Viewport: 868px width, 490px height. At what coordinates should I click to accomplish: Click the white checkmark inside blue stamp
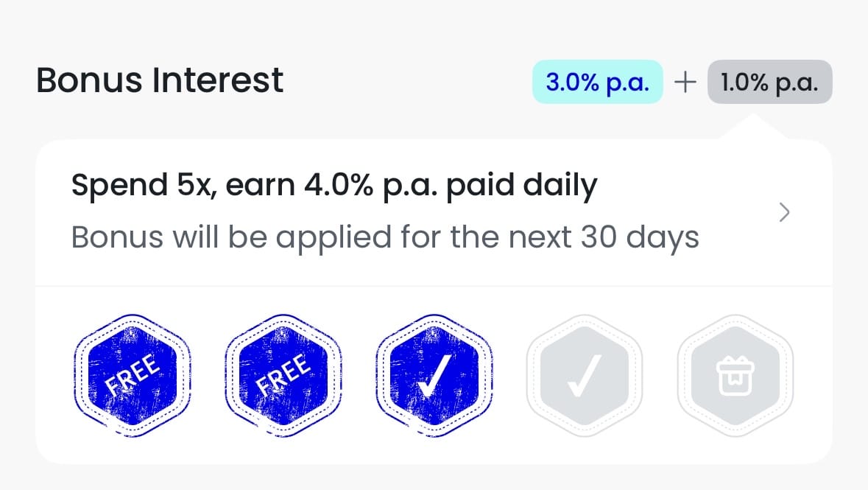(434, 377)
